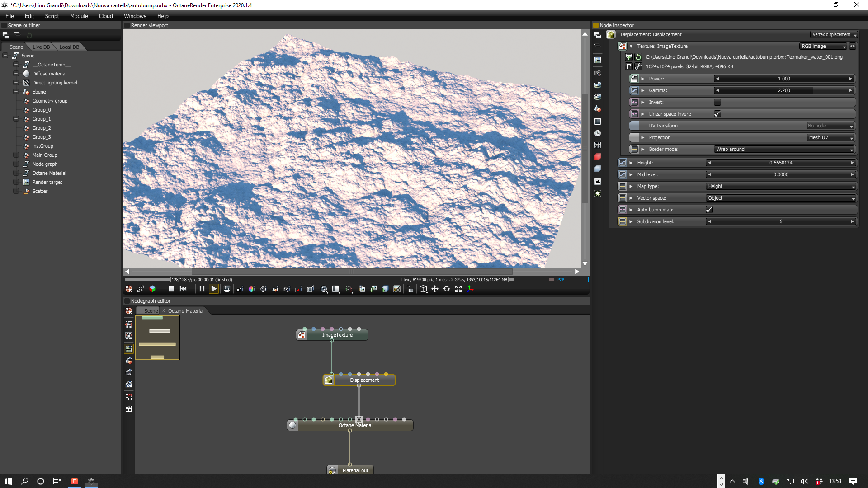868x488 pixels.
Task: Expand the Main Group tree item
Action: tap(16, 155)
